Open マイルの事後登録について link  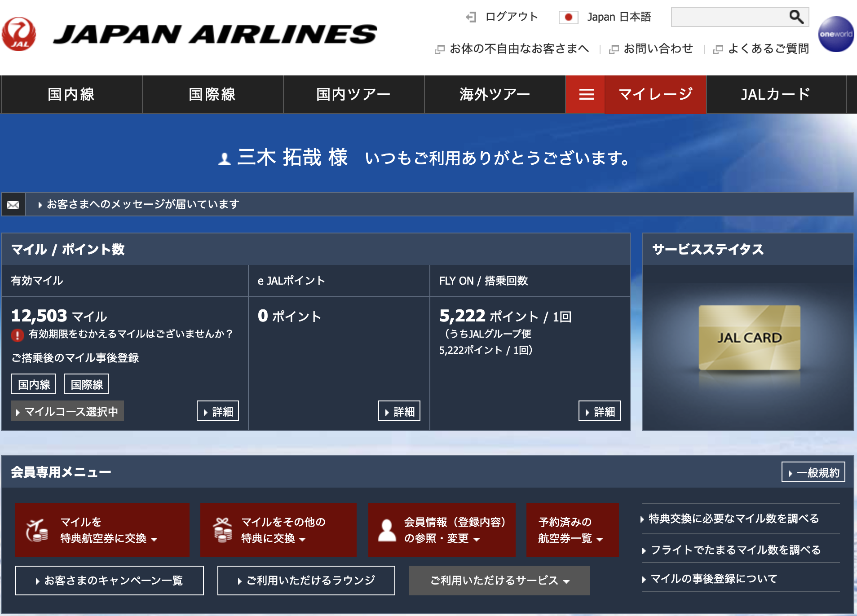(714, 578)
